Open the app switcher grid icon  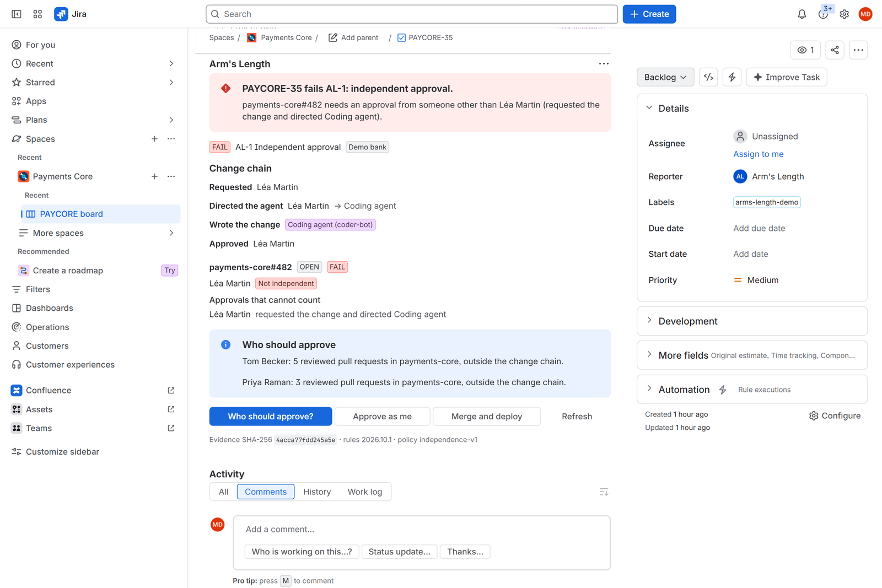(37, 14)
